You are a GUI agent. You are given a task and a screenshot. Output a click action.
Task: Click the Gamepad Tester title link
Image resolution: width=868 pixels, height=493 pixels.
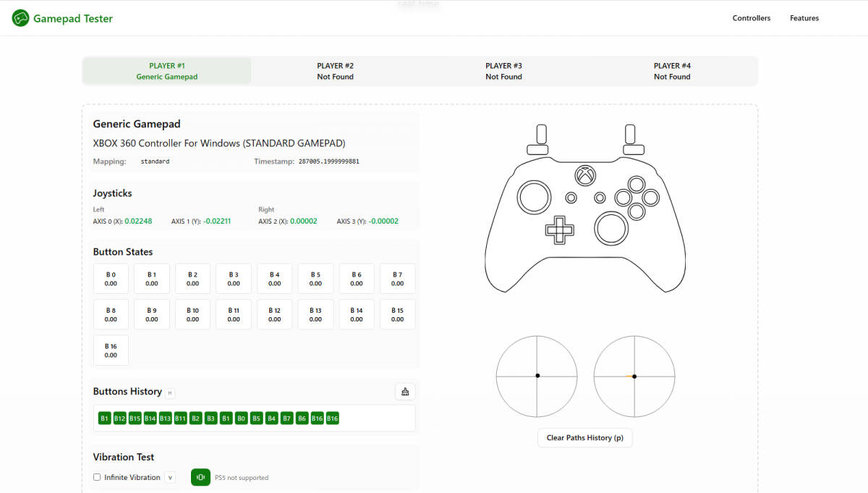tap(73, 19)
